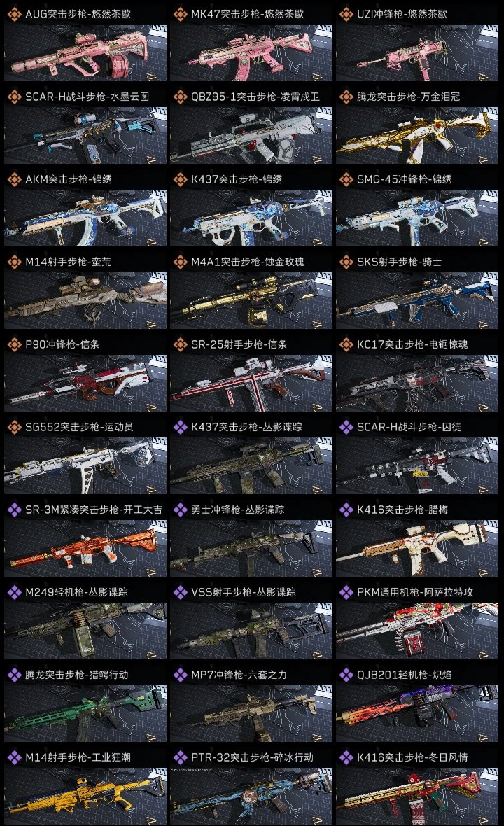
Task: Click the SG552突击步枪-运动员 title label
Action: [x=79, y=427]
